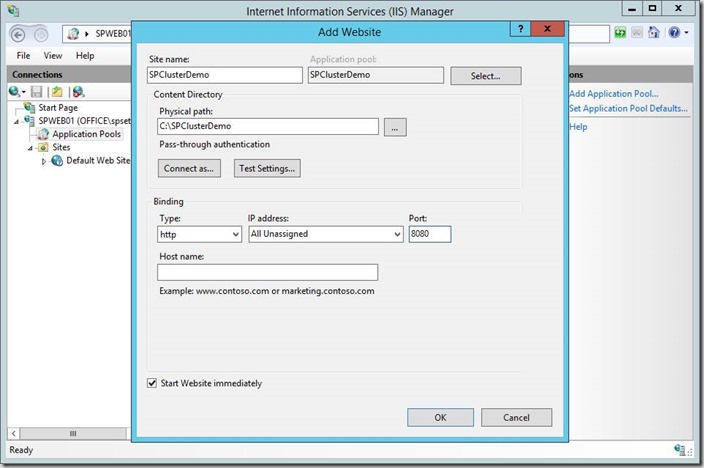Screen dimensions: 704x468
Task: Open the View menu
Action: click(52, 56)
